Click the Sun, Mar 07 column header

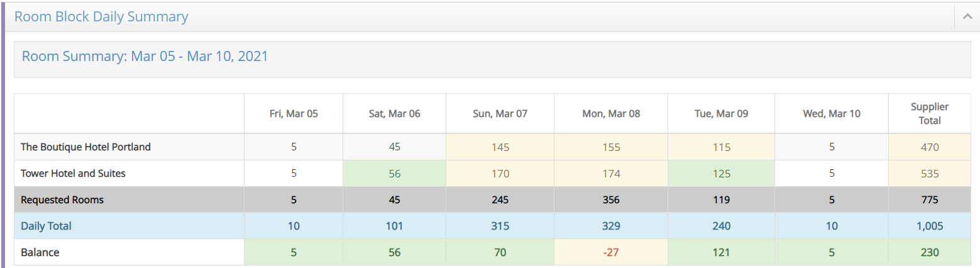500,114
